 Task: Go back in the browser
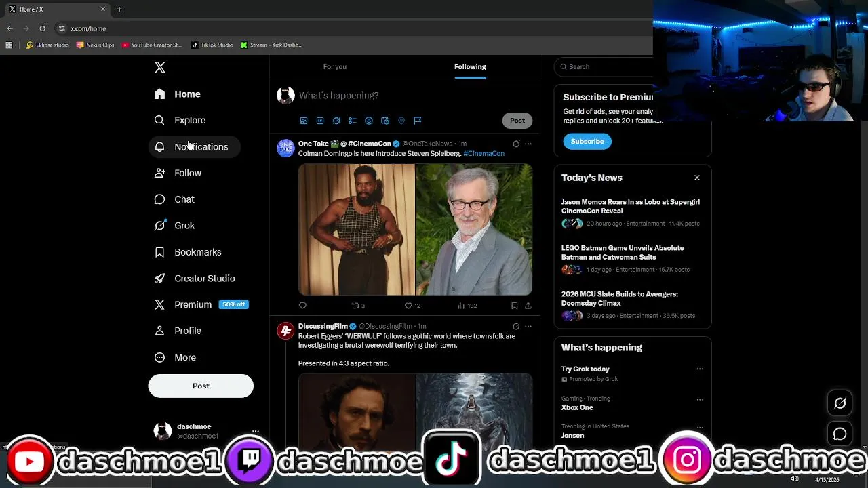pos(10,28)
